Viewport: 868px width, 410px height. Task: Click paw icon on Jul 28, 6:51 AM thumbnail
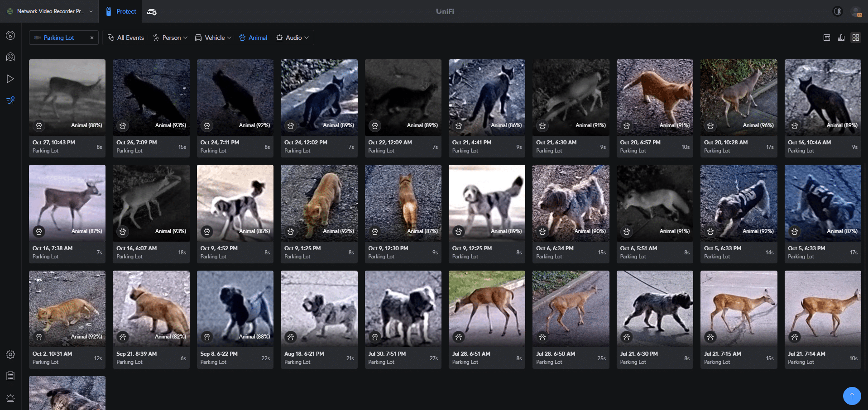pyautogui.click(x=459, y=337)
